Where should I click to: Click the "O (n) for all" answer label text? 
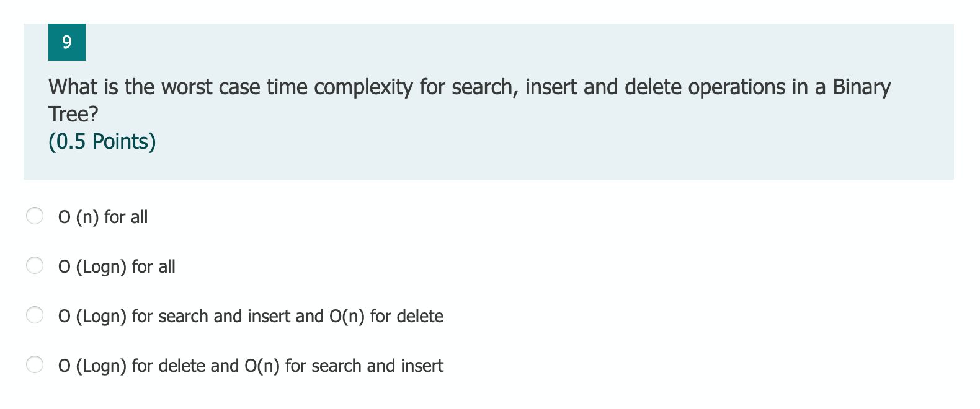coord(103,217)
